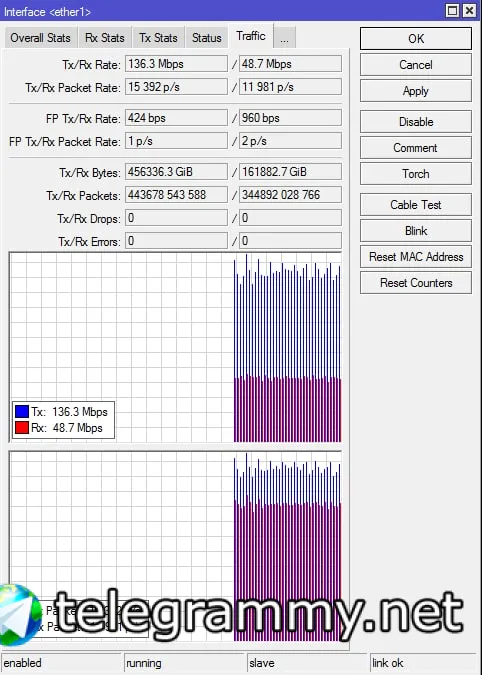This screenshot has height=675, width=482.
Task: Select the Rx Drops field
Action: [290, 218]
